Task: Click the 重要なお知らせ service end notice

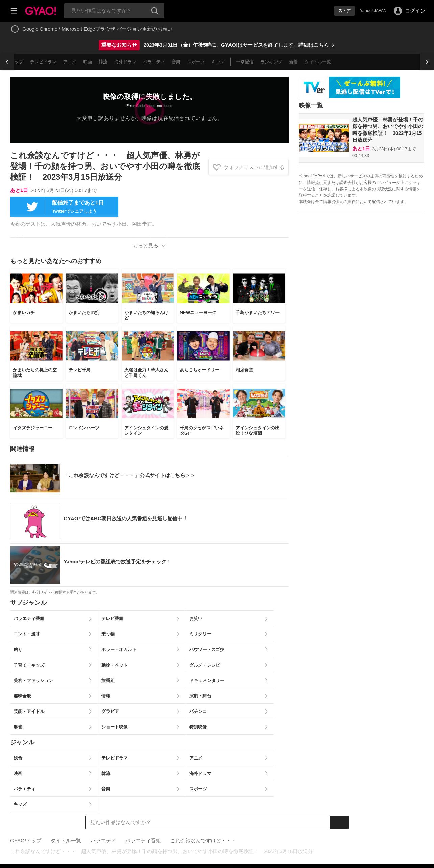Action: tap(217, 45)
